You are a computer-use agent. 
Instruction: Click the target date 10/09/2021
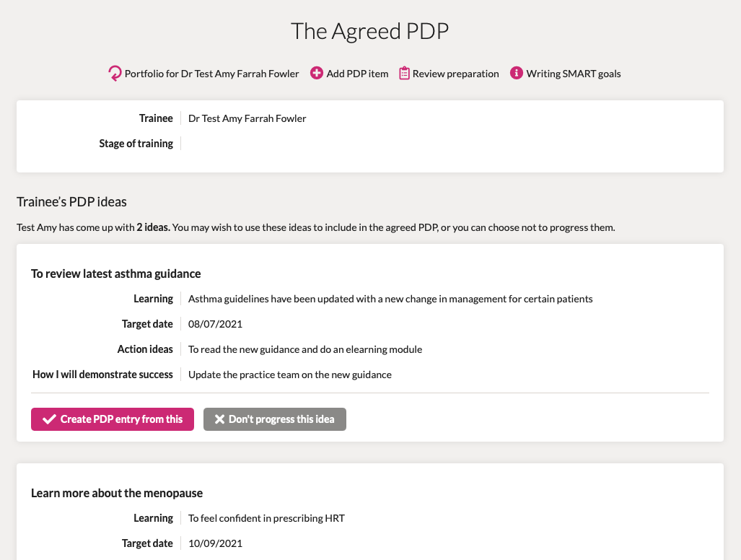coord(215,543)
